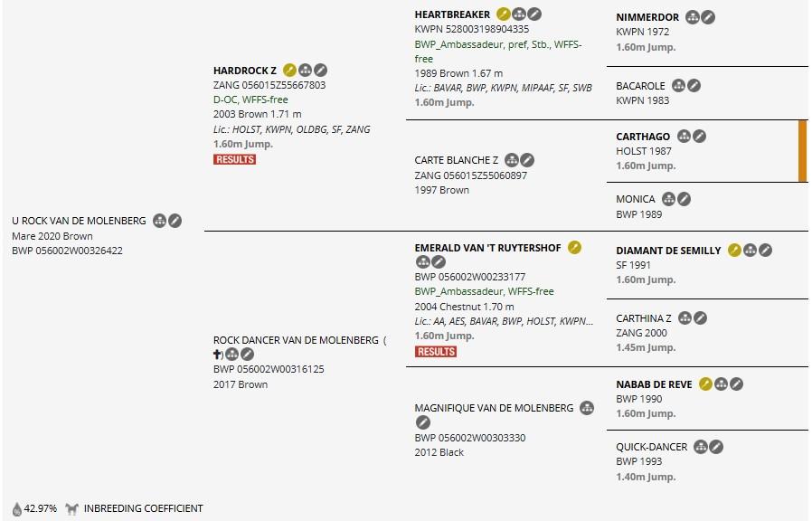Click the pedigree tree icon beside ROCK DANCER VAN DE MOLENBERG
The image size is (812, 521).
click(x=232, y=355)
